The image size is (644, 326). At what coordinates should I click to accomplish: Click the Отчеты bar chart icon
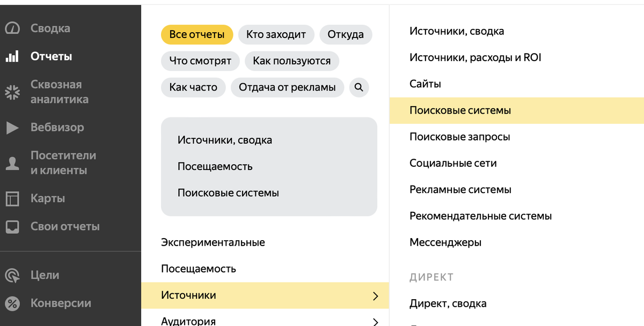(12, 56)
